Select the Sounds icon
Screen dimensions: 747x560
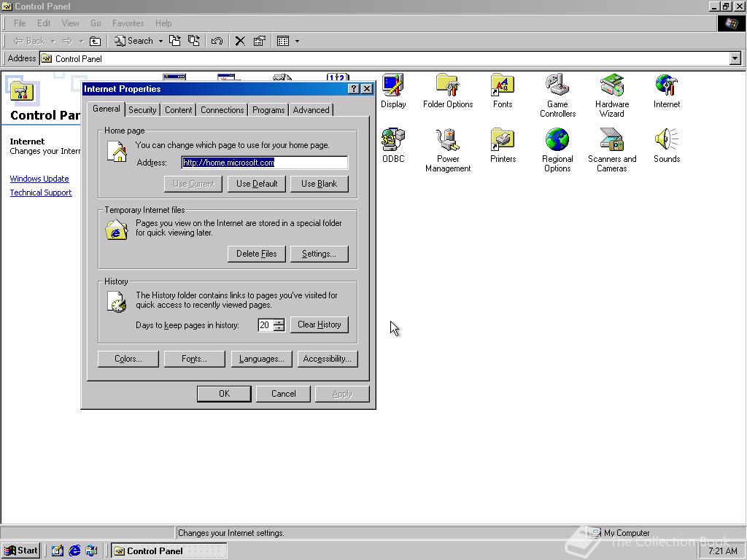coord(667,145)
